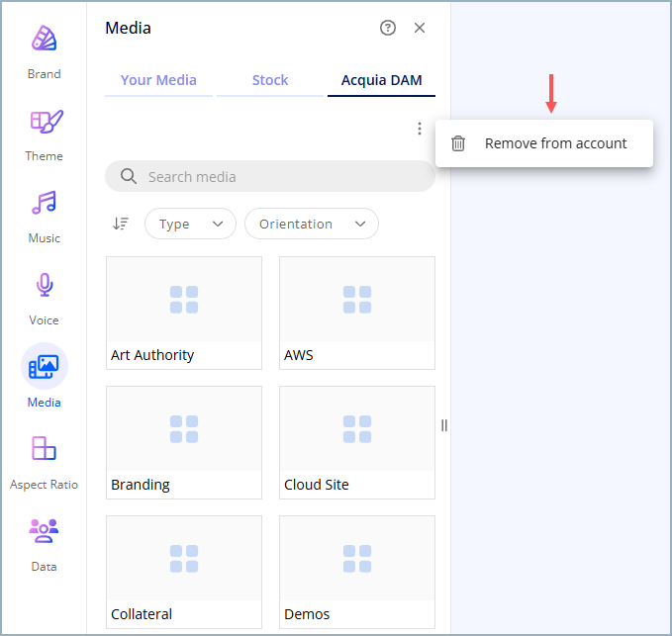Expand the Orientation filter dropdown
Screen dimensions: 672x636
click(312, 224)
